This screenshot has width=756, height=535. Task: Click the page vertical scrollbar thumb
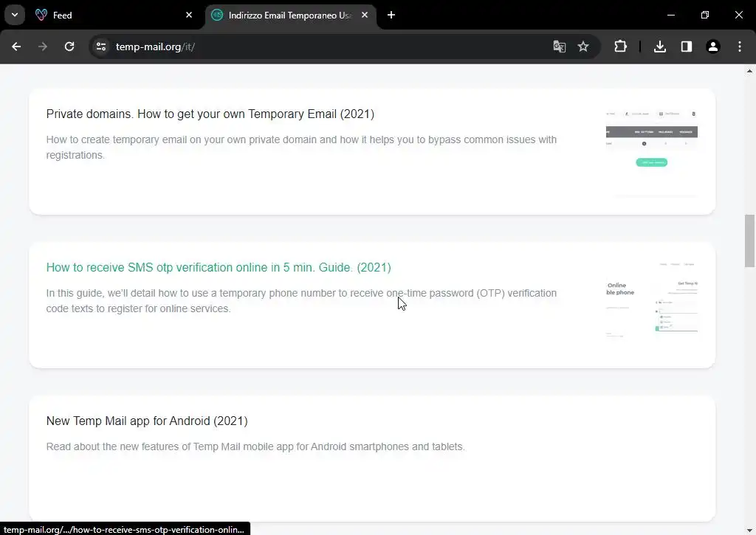coord(749,240)
